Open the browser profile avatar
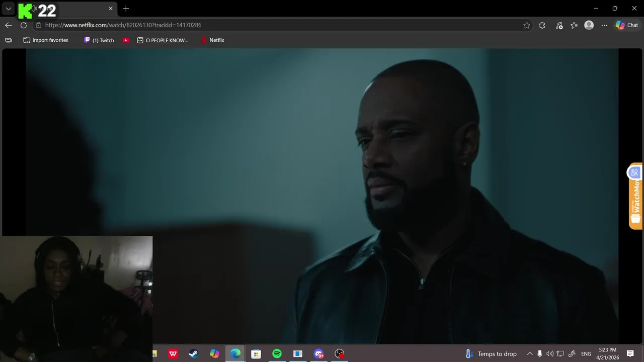 pyautogui.click(x=589, y=25)
